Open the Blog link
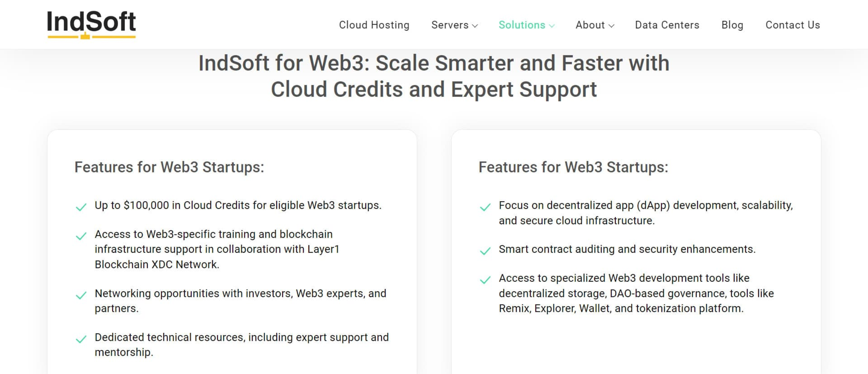The width and height of the screenshot is (868, 374). pos(732,25)
